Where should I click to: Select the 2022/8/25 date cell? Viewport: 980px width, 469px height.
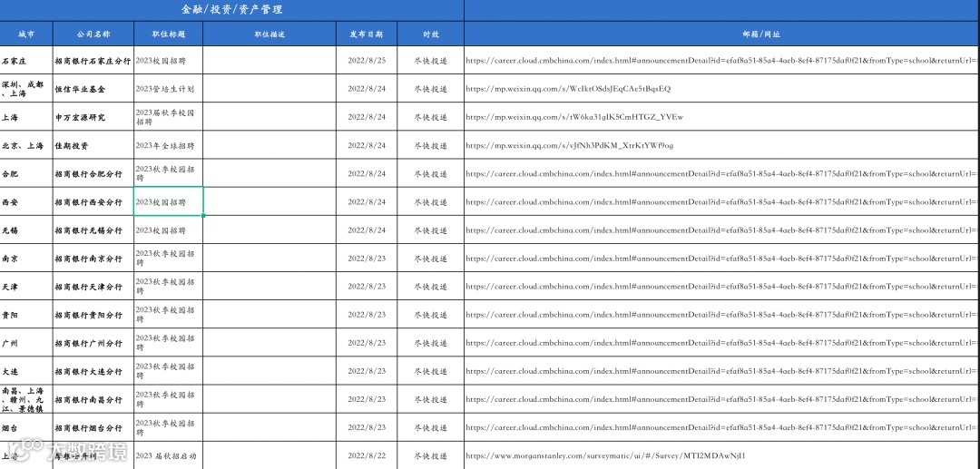click(367, 61)
